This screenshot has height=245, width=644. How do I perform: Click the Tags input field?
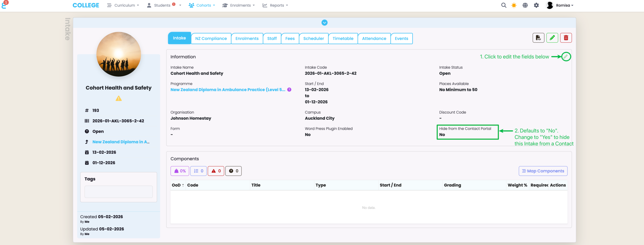pos(118,192)
